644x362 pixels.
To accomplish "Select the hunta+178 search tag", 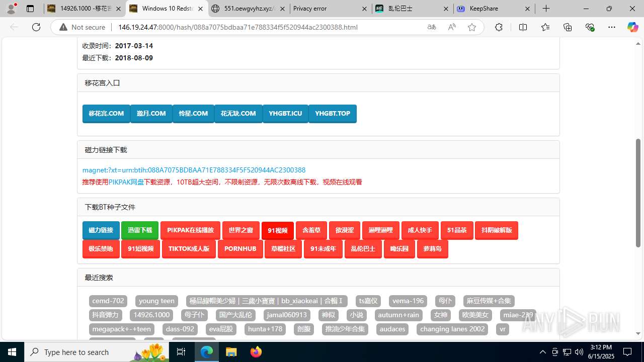I will point(265,329).
